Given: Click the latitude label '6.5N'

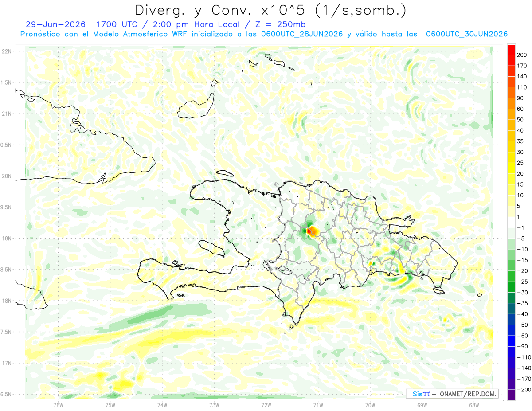Looking at the screenshot, I should (6, 394).
